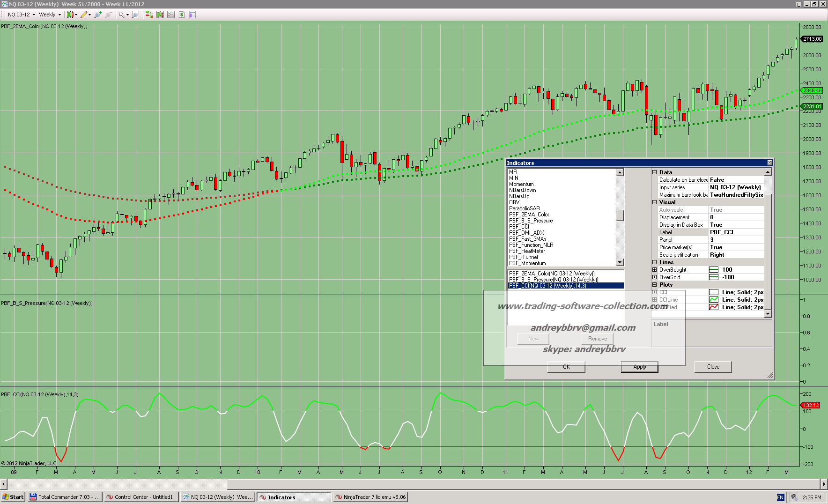Open the chart style candlestick tool
The image size is (828, 504).
70,15
